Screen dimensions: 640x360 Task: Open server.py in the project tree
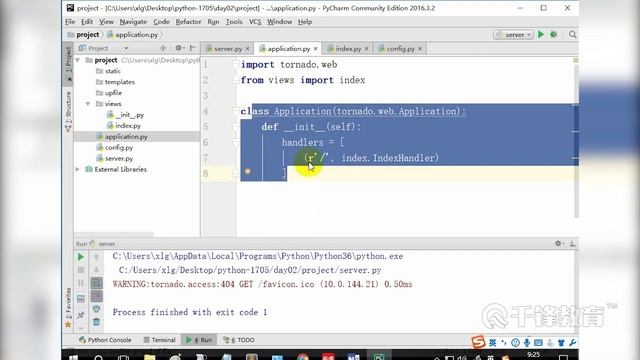[115, 158]
